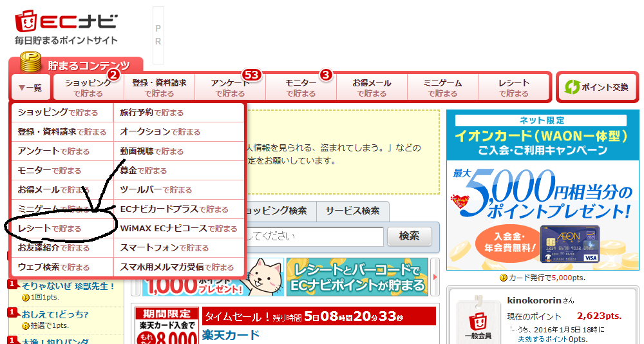Screen dimensions: 644x344
Task: Open お得メールで貯まる navigation tab
Action: coord(372,88)
